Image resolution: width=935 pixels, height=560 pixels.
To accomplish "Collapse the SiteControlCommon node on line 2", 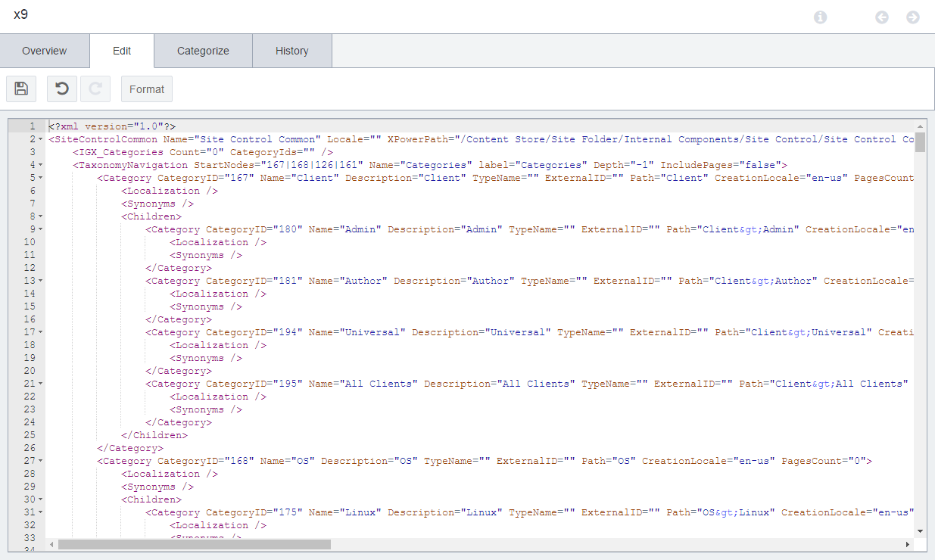I will click(x=40, y=139).
